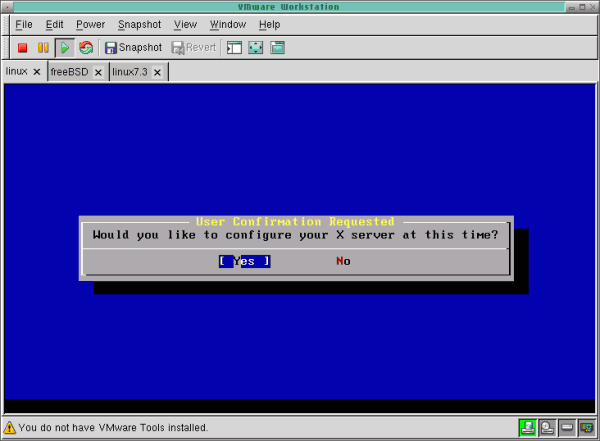
Task: Open the Edit menu
Action: (54, 24)
